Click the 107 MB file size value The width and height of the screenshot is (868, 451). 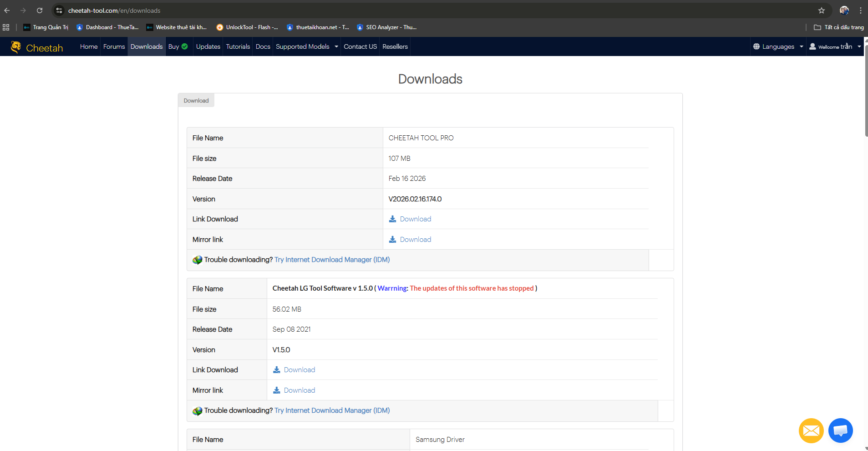(x=400, y=159)
